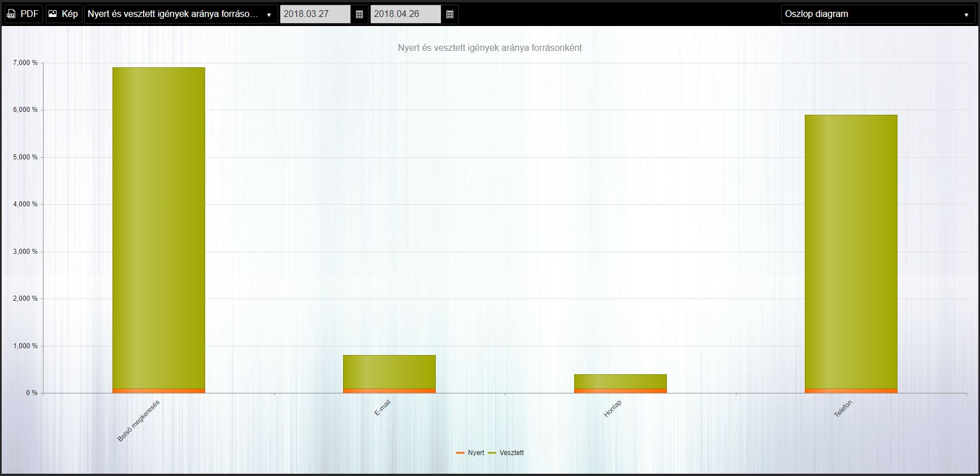Open the Oszlop diagram chart type dropdown

[878, 14]
